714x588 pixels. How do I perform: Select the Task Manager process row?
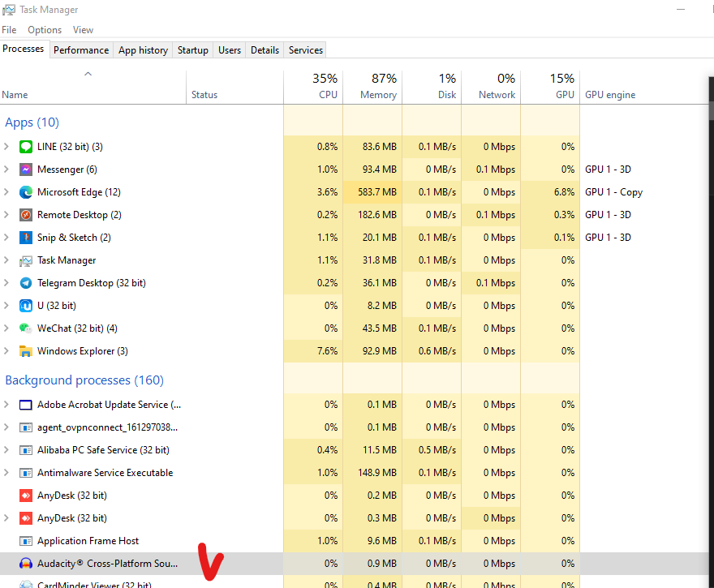click(x=355, y=260)
